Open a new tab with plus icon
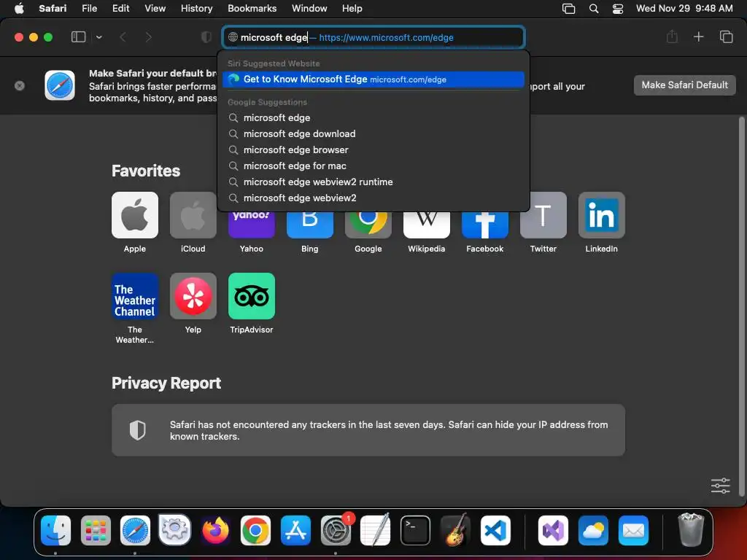The height and width of the screenshot is (560, 747). 698,36
